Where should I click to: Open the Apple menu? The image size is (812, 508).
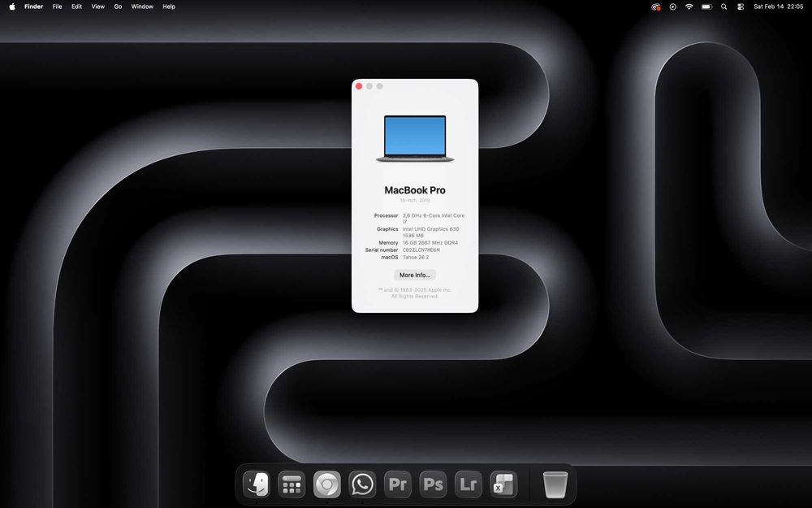pos(12,7)
